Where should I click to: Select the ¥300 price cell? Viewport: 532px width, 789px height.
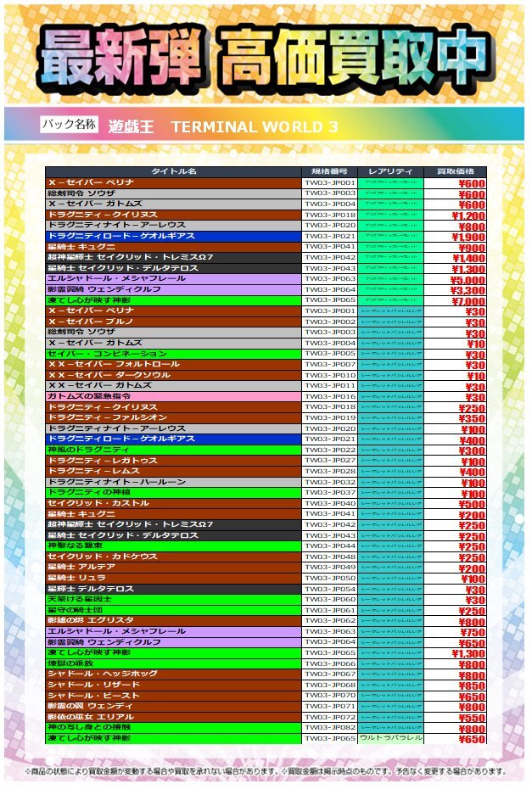point(456,450)
